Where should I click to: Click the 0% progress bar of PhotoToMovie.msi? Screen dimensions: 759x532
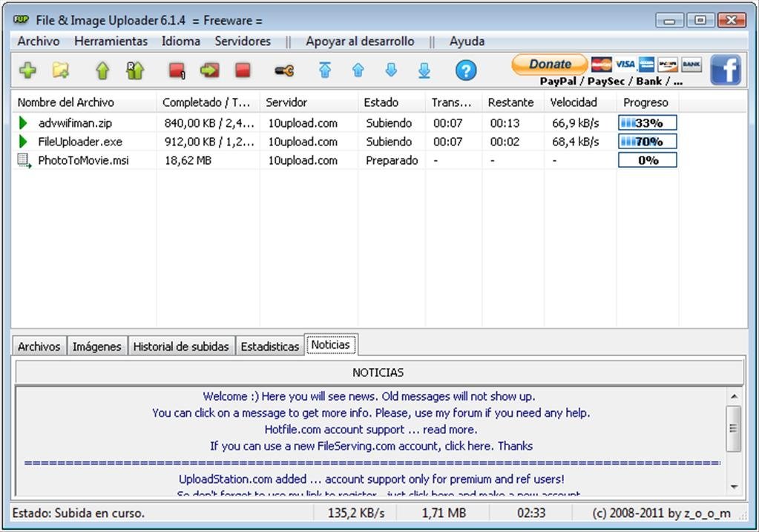pyautogui.click(x=647, y=160)
